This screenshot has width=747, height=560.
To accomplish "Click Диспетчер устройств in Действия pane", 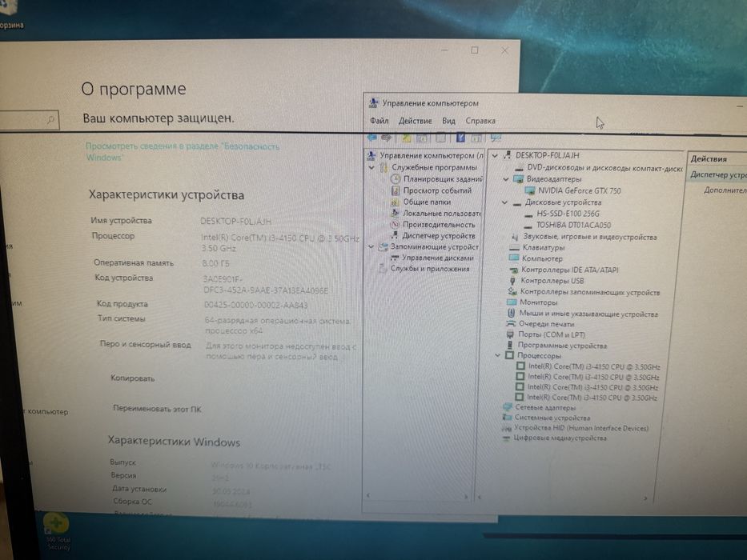I will 718,174.
